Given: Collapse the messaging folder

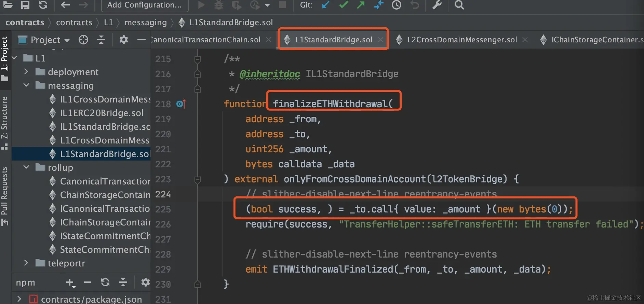Looking at the screenshot, I should 26,85.
